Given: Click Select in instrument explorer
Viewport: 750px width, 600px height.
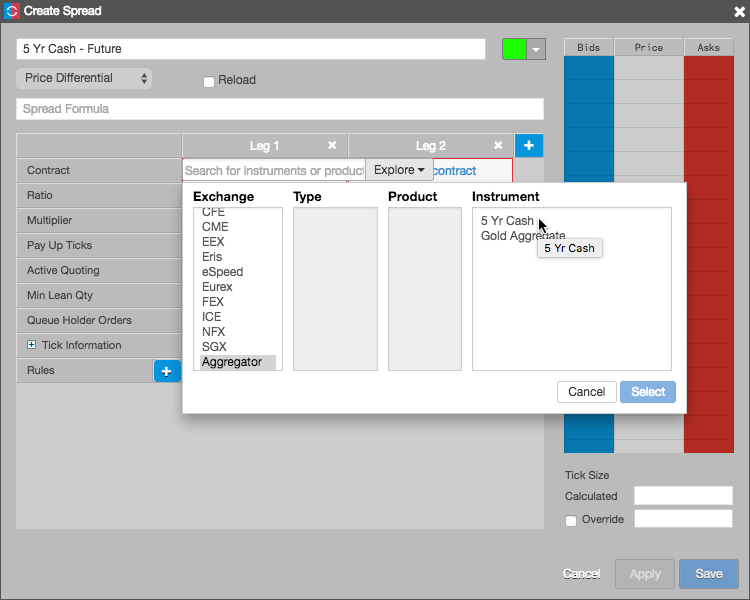Looking at the screenshot, I should click(x=648, y=392).
